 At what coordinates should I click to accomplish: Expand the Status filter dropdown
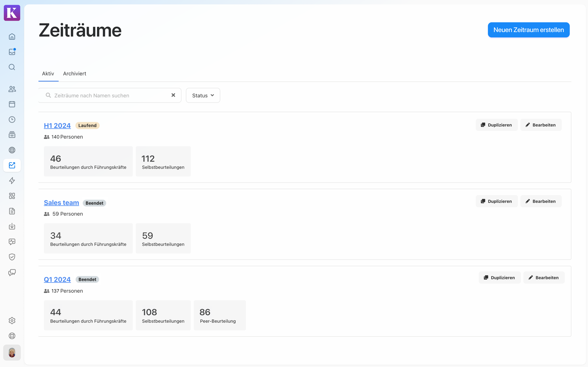click(203, 95)
